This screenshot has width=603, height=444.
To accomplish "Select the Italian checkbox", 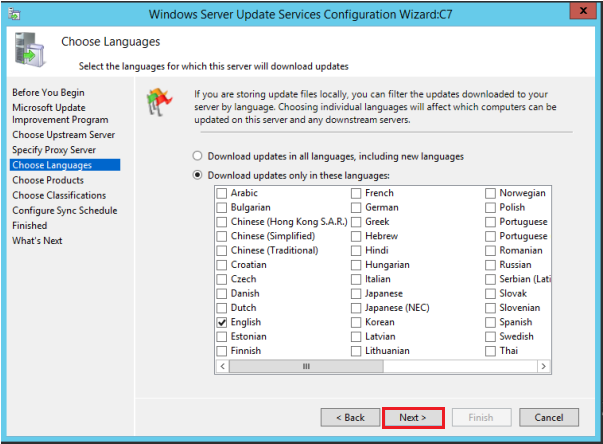I will pos(356,279).
